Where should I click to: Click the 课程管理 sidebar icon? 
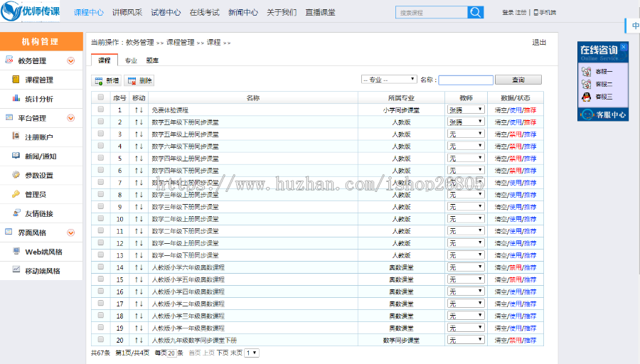click(x=16, y=80)
